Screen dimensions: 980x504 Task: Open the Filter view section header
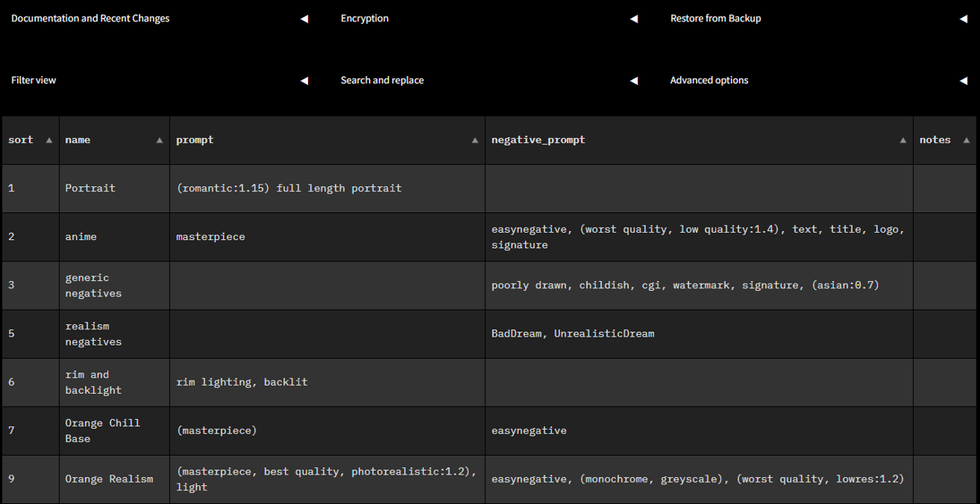tap(33, 80)
